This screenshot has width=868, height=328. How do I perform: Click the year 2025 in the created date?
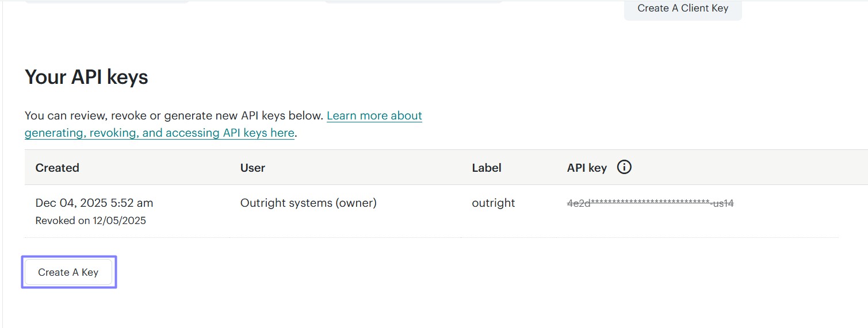(93, 203)
